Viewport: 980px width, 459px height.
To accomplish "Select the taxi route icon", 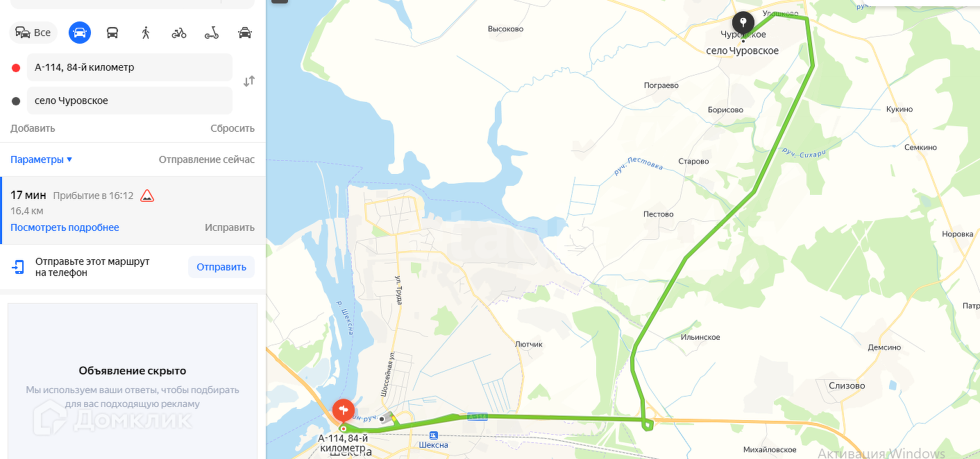I will [244, 33].
